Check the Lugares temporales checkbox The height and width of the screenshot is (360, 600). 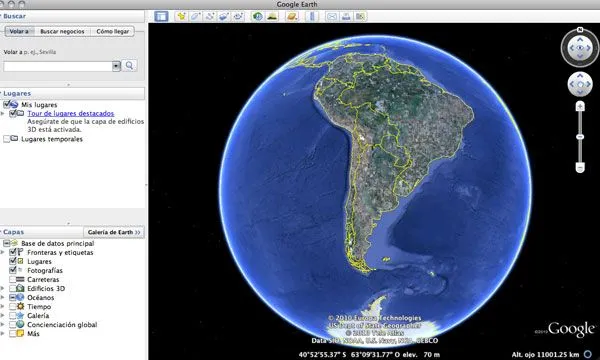tap(6, 139)
